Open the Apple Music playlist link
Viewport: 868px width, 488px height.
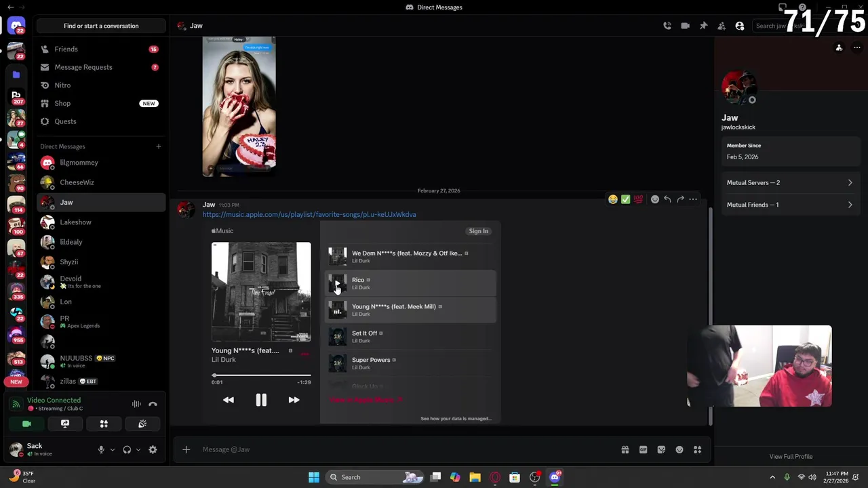[x=309, y=214]
